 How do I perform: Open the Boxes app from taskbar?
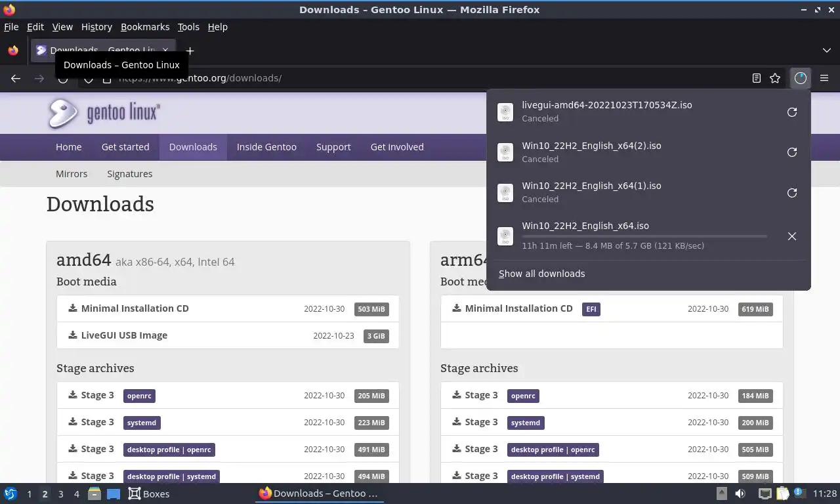click(149, 493)
